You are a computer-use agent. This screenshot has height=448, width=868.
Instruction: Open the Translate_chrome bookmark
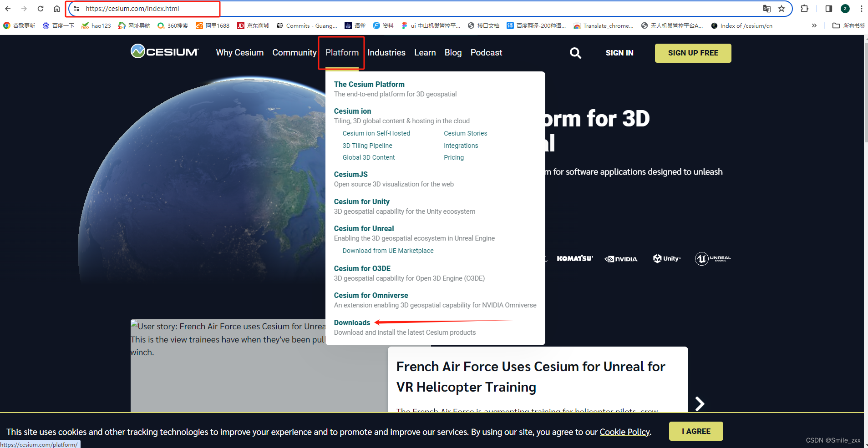[604, 25]
